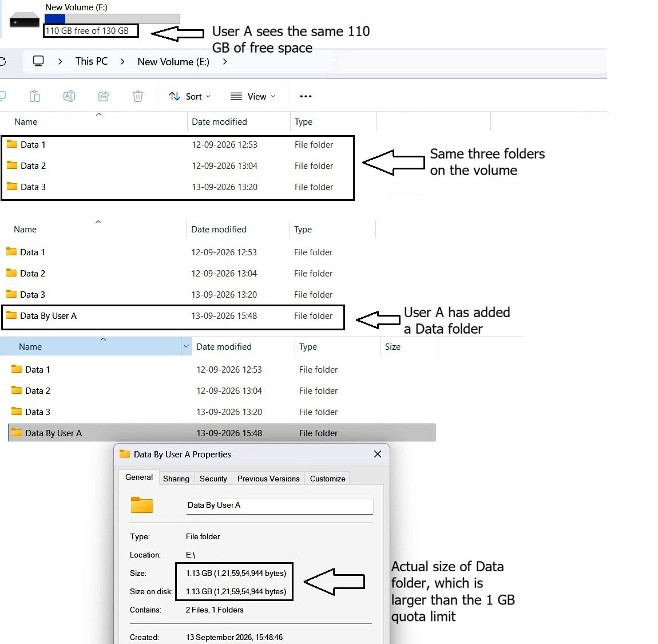Click Type value File folder in Properties
Screen dimensions: 658x644
203,536
